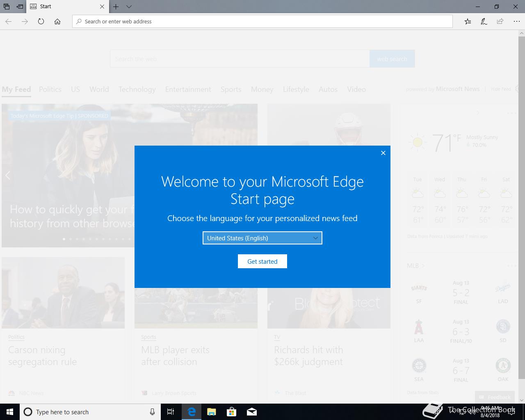525x420 pixels.
Task: Open Microsoft Store from the taskbar
Action: point(232,412)
